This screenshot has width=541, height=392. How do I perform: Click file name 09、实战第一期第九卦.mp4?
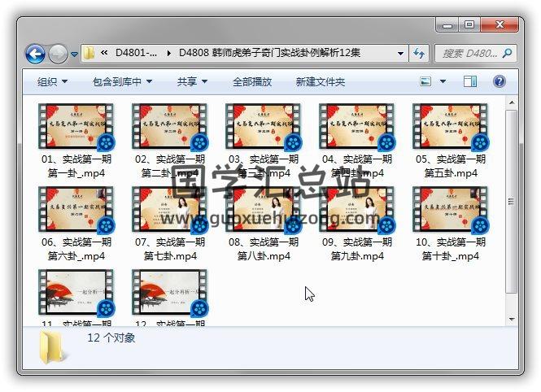point(357,249)
